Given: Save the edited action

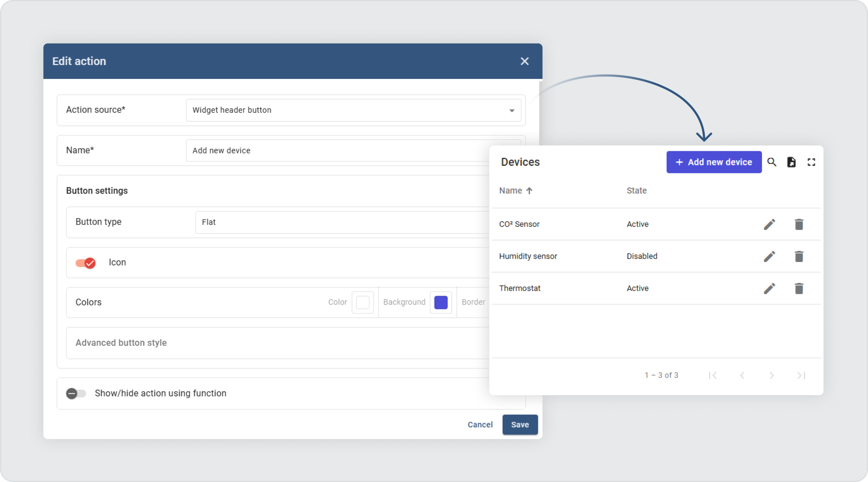Looking at the screenshot, I should point(520,424).
